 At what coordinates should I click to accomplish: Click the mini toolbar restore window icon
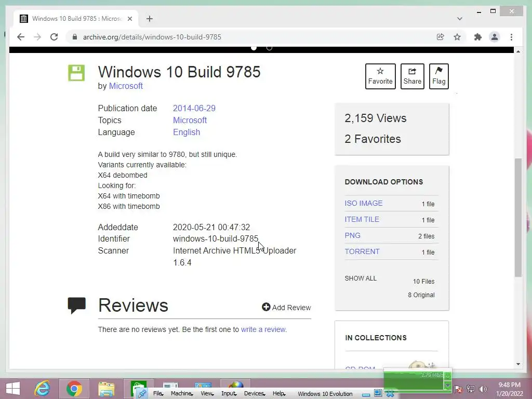pos(378,393)
